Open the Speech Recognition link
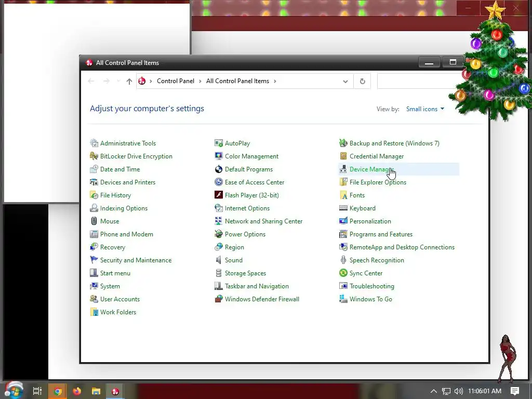Screen dimensions: 532x399 click(377, 260)
